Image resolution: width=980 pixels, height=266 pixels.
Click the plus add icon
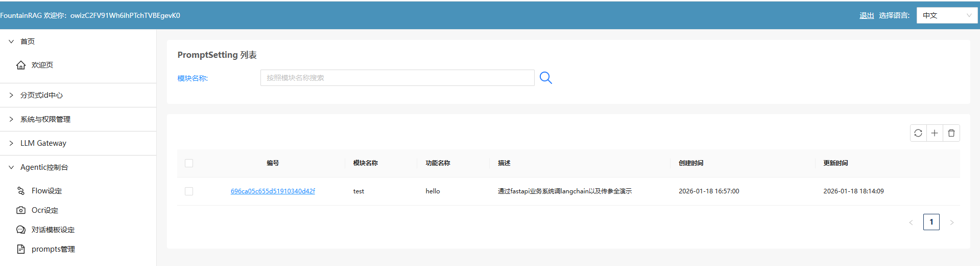pos(935,133)
